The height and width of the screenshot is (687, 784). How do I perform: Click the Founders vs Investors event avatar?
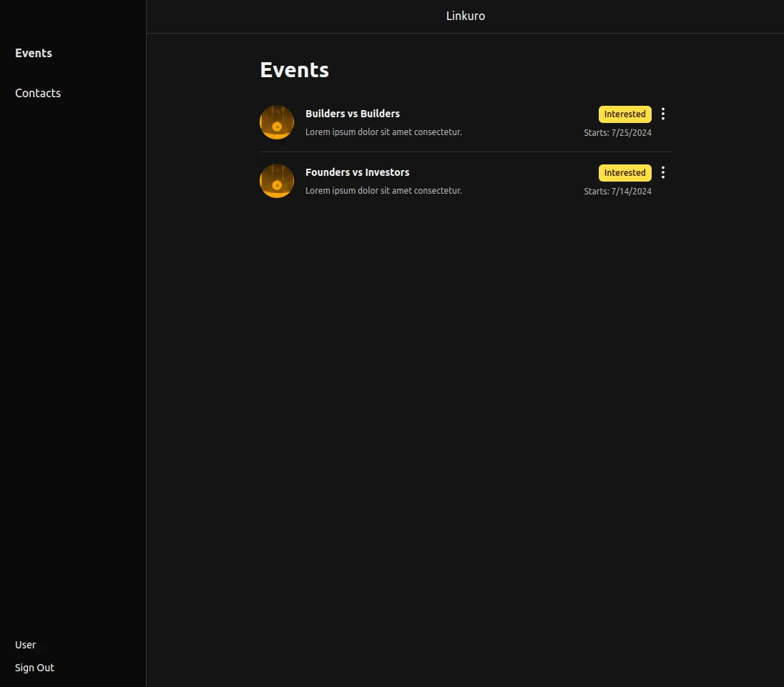(277, 181)
